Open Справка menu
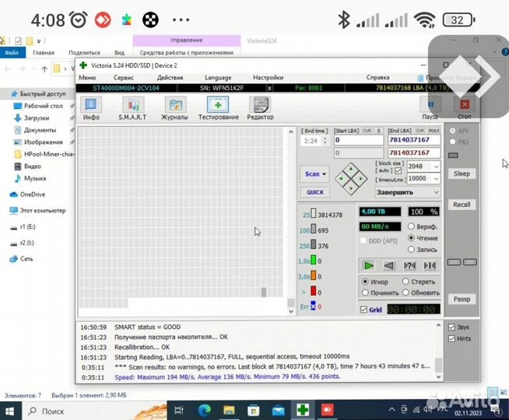The width and height of the screenshot is (509, 420). tap(377, 78)
